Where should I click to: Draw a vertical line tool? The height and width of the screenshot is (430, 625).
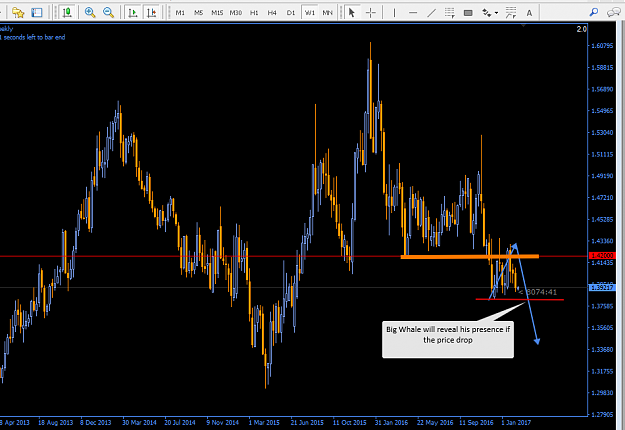tap(394, 13)
